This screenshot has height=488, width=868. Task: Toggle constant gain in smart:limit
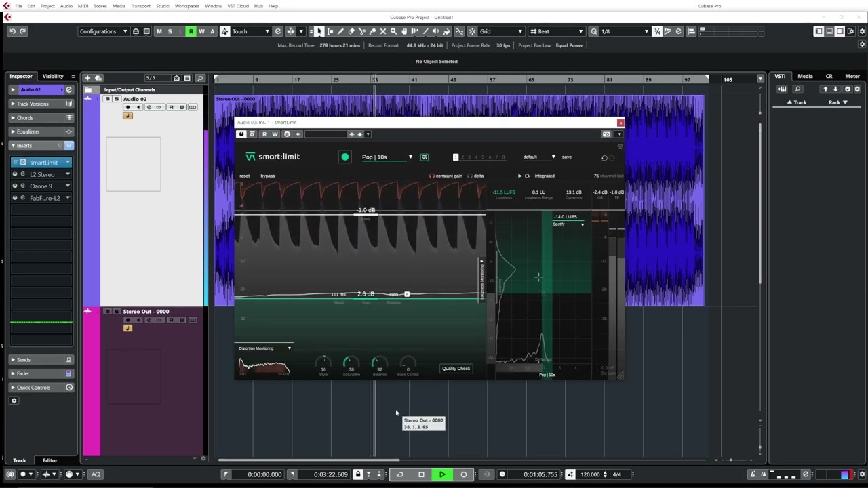pyautogui.click(x=446, y=176)
